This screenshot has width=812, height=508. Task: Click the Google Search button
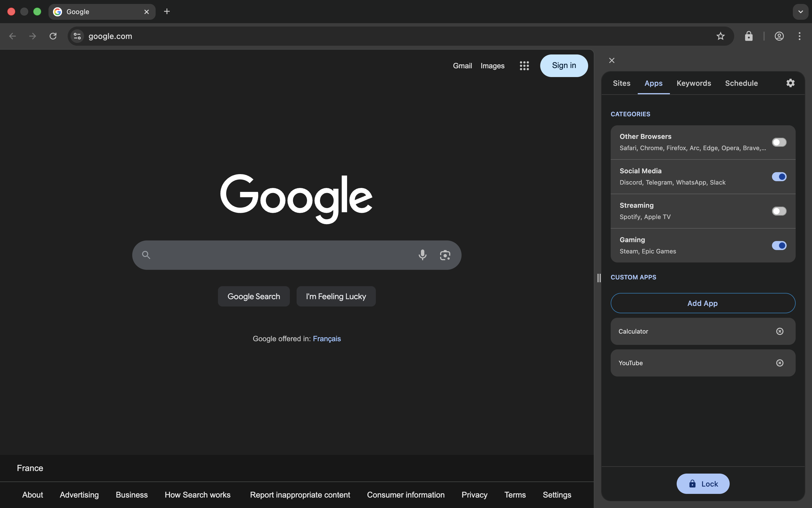[254, 296]
